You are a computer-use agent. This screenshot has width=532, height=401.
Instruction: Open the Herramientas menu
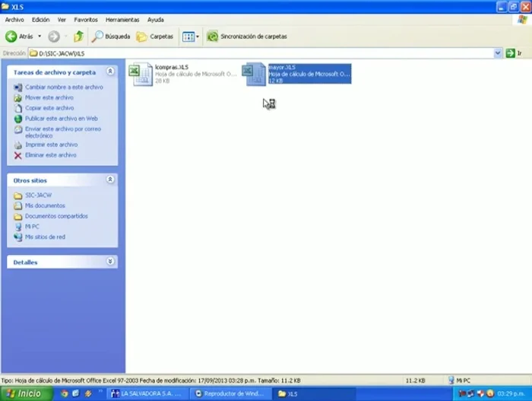(x=122, y=20)
